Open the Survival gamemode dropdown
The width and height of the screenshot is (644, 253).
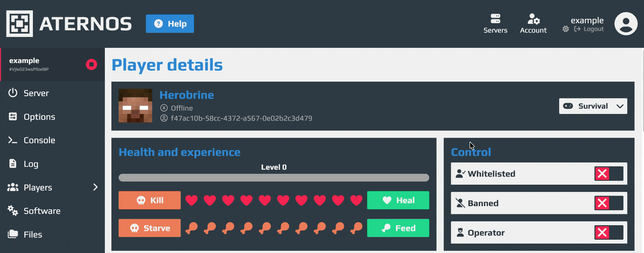click(x=593, y=106)
